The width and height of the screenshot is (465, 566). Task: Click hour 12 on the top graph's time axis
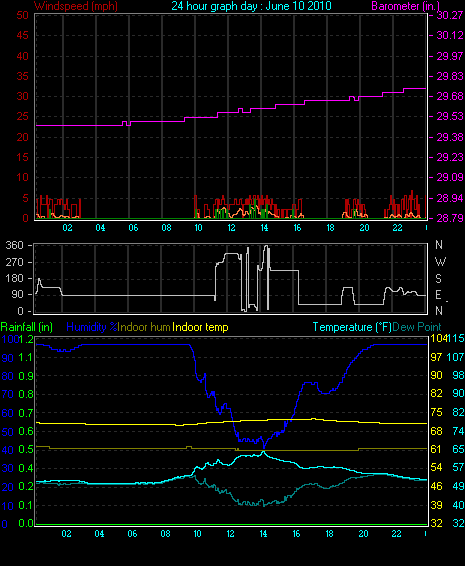231,228
